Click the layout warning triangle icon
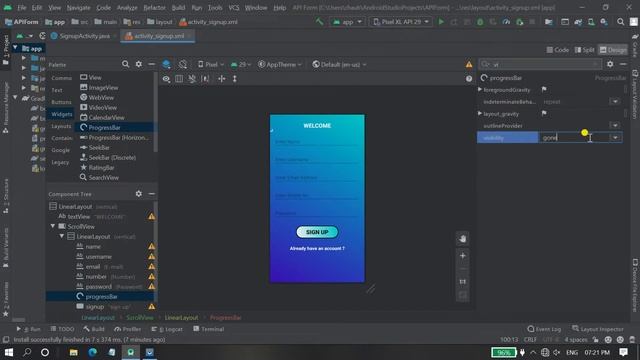The height and width of the screenshot is (360, 640). click(x=469, y=64)
